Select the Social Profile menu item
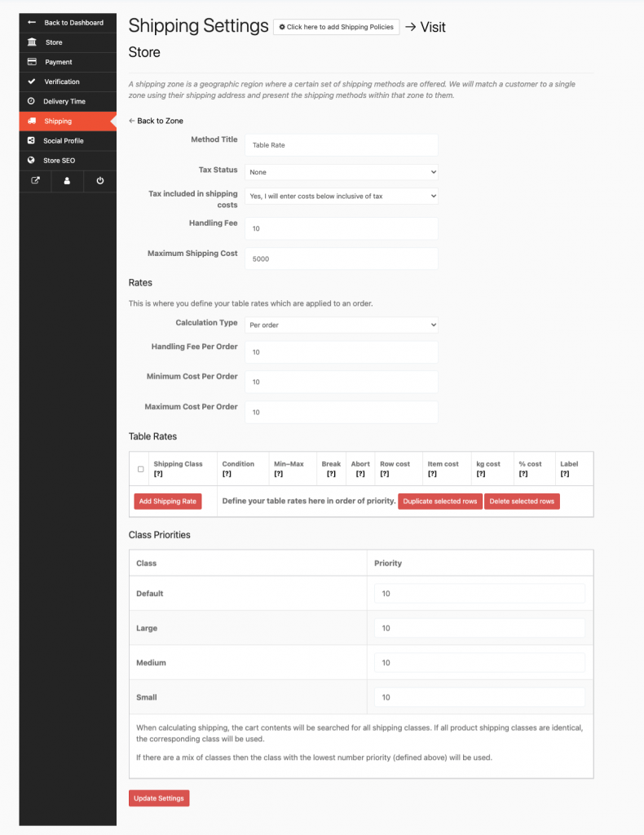 (x=68, y=141)
